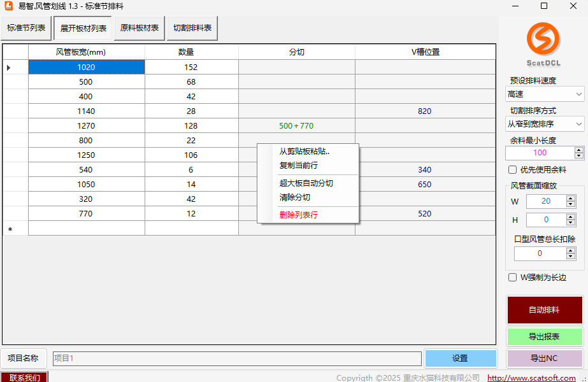Select 删除列表行 in the context menu

click(298, 215)
